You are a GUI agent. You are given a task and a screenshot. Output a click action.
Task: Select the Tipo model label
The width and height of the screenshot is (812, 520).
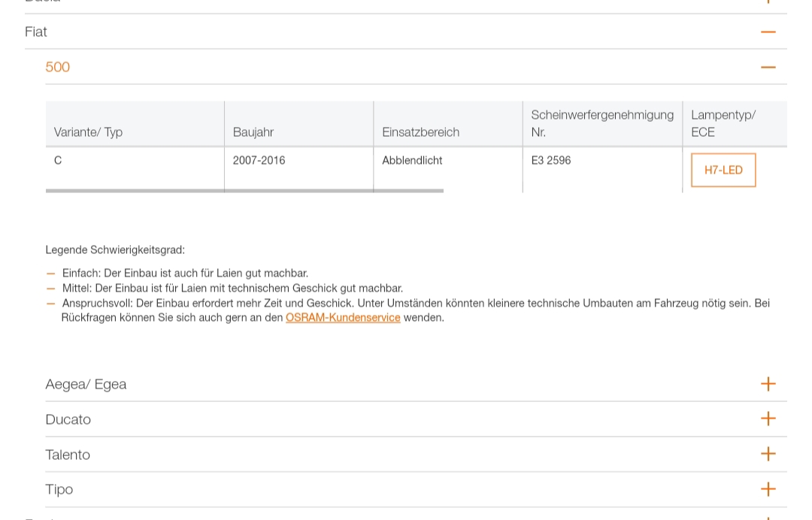pyautogui.click(x=59, y=489)
